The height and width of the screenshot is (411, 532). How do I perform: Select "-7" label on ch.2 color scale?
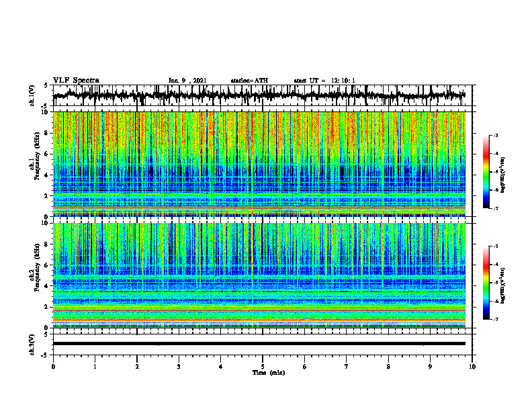click(x=495, y=319)
